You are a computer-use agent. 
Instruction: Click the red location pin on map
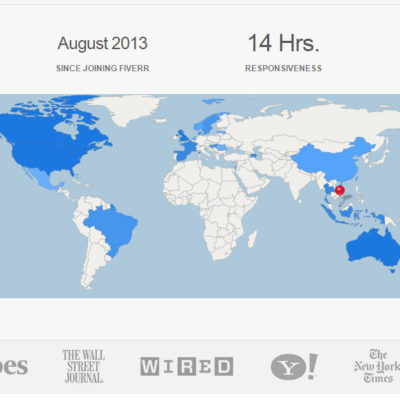tap(340, 191)
